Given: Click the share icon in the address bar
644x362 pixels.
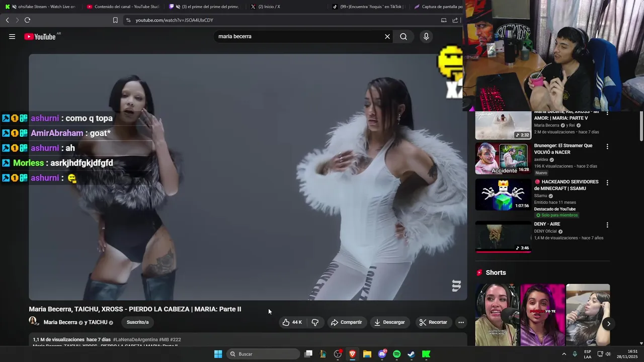Looking at the screenshot, I should 455,20.
